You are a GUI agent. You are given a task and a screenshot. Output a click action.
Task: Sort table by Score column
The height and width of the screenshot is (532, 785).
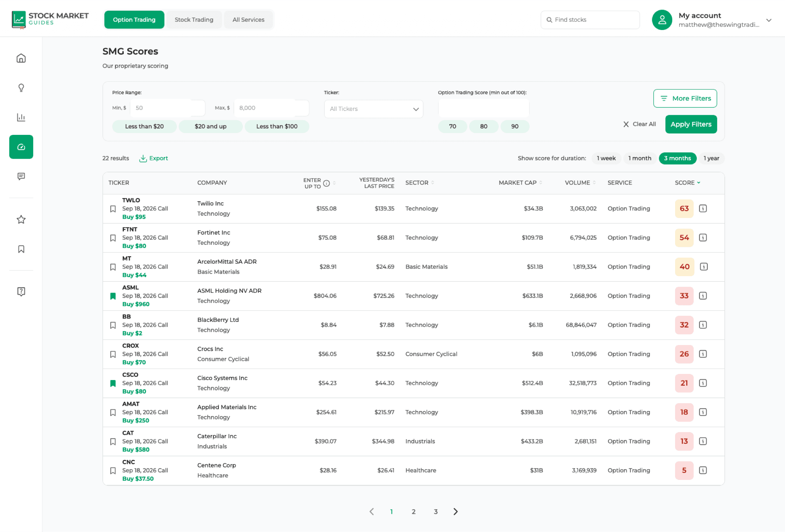[x=687, y=183]
